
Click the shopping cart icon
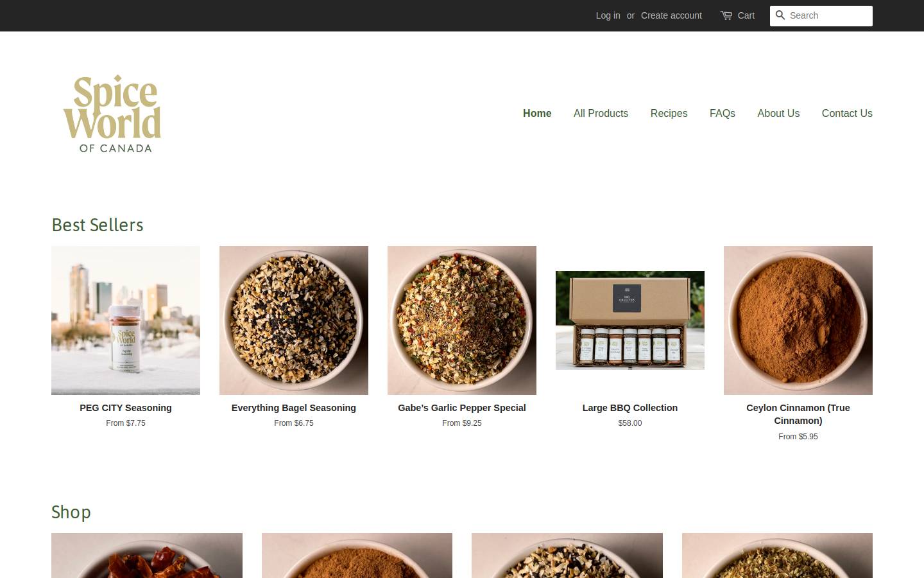(x=726, y=15)
